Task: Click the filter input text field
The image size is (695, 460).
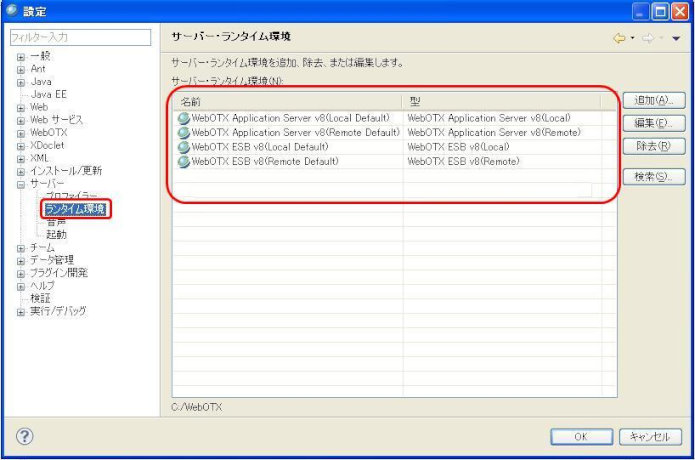Action: click(x=80, y=38)
